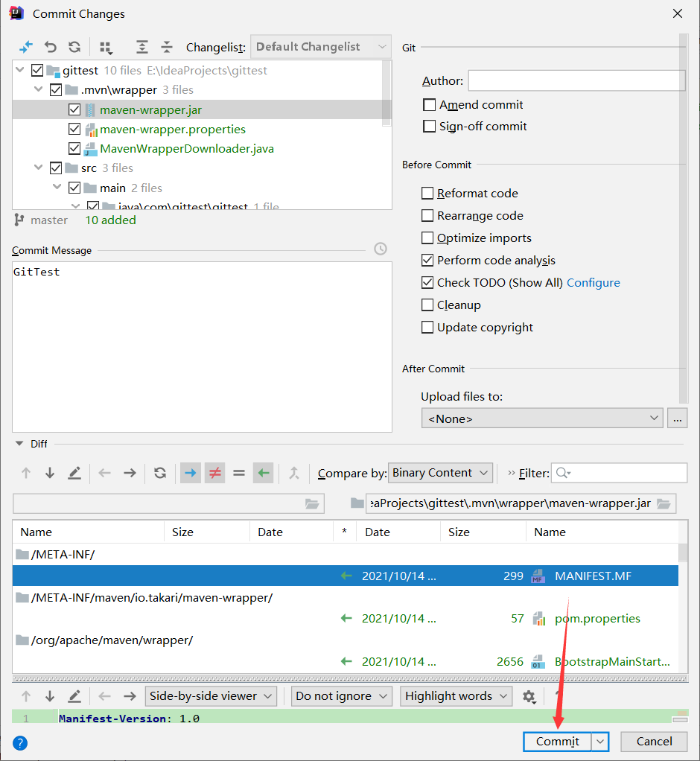Click the synchronize selected merge icon
700x761 pixels.
[294, 473]
